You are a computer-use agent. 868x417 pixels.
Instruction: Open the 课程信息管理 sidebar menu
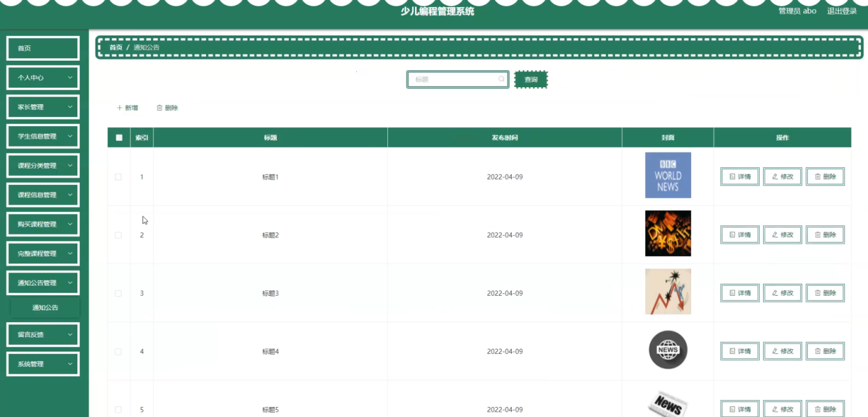pos(42,195)
